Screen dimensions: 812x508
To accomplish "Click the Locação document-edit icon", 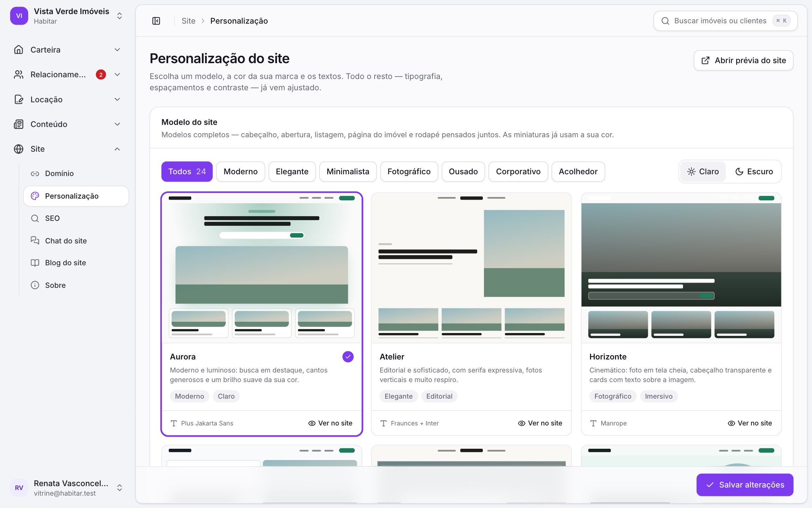I will [19, 99].
